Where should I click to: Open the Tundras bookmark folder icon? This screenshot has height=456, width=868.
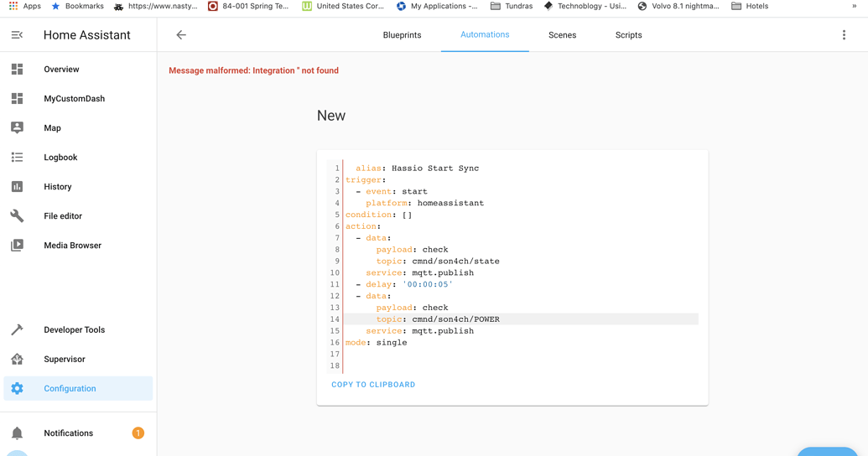coord(496,6)
